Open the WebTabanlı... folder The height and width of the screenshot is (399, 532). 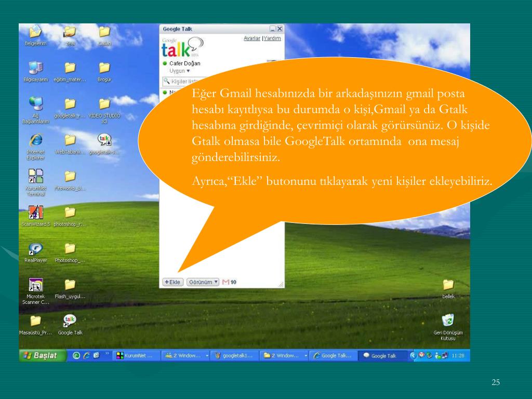(x=70, y=144)
